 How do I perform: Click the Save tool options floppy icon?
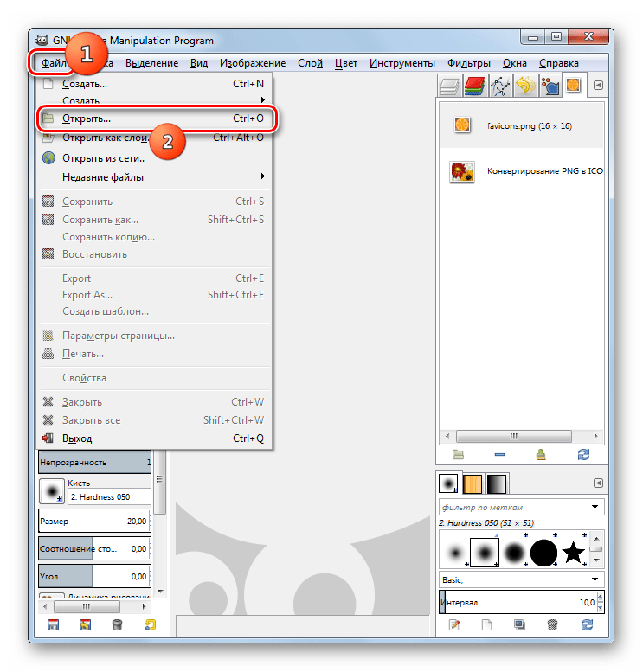point(53,624)
